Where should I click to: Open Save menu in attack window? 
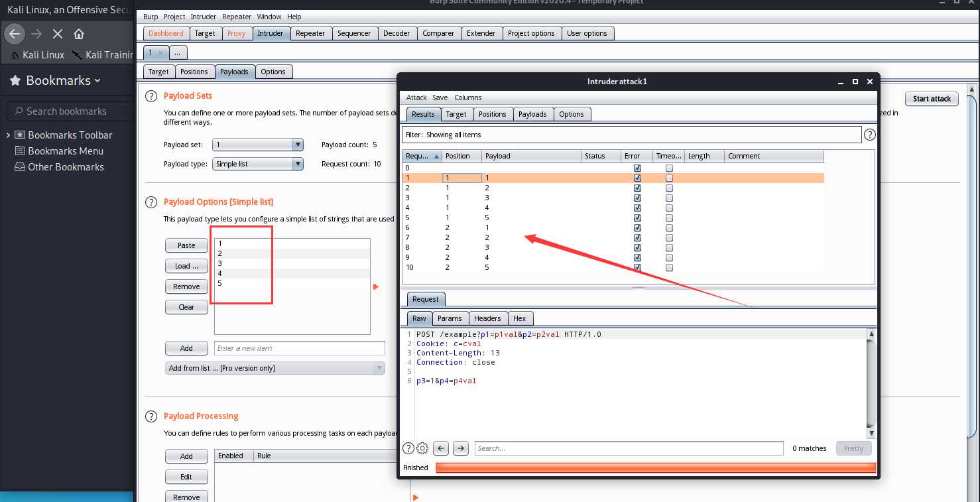[440, 97]
